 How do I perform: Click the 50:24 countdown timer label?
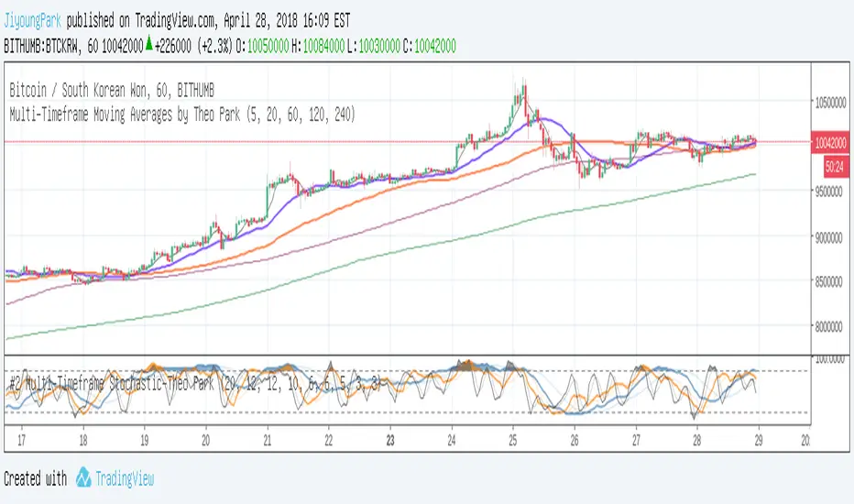(835, 166)
